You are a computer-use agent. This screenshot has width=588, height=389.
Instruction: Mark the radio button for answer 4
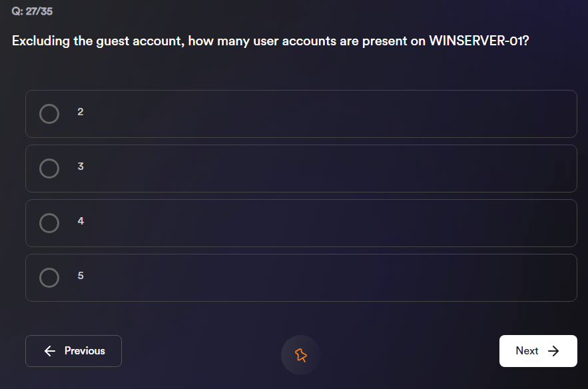[49, 223]
